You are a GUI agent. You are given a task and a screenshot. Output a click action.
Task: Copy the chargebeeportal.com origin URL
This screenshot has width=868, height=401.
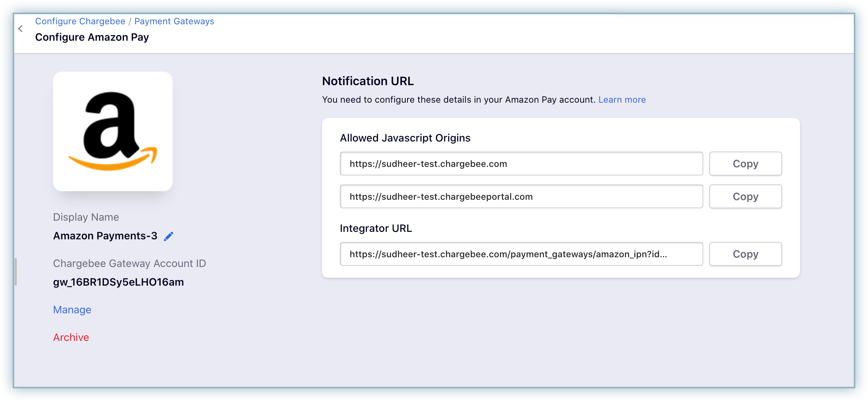pos(745,196)
